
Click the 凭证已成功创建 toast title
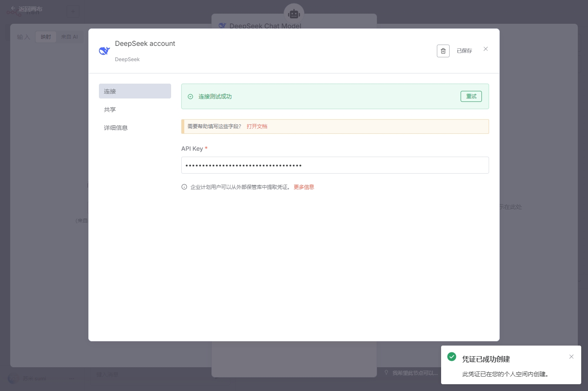point(486,359)
